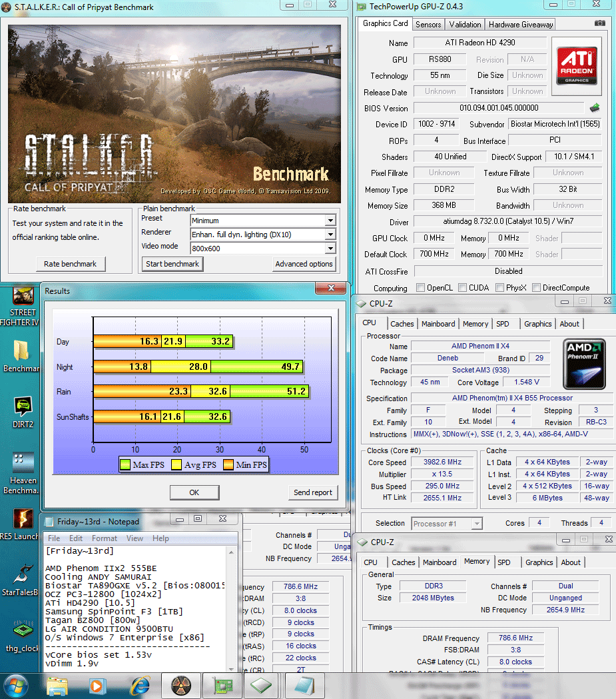616x699 pixels.
Task: Open Advanced options in benchmark
Action: (x=304, y=264)
